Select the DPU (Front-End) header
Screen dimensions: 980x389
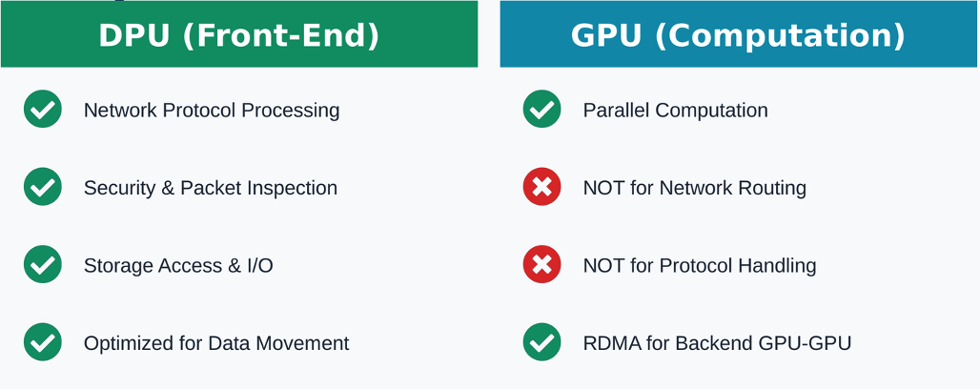click(x=238, y=35)
